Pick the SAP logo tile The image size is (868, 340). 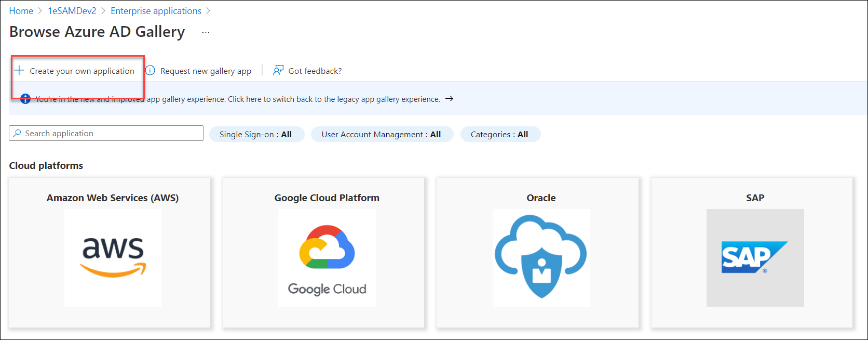pos(755,257)
